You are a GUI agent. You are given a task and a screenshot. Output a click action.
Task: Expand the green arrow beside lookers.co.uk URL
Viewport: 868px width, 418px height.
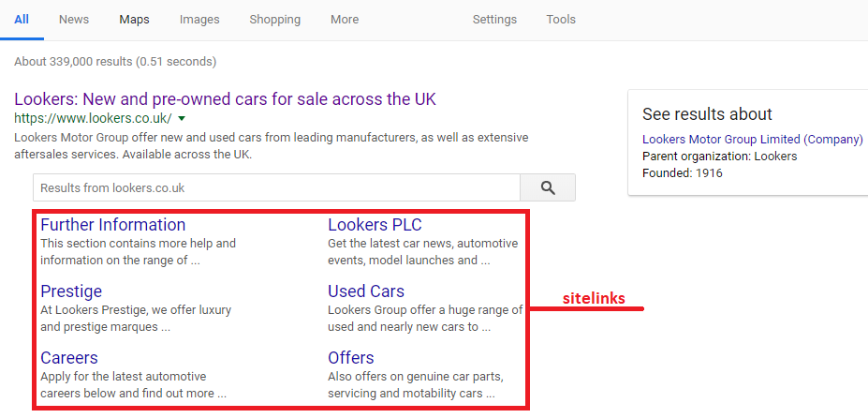(182, 118)
